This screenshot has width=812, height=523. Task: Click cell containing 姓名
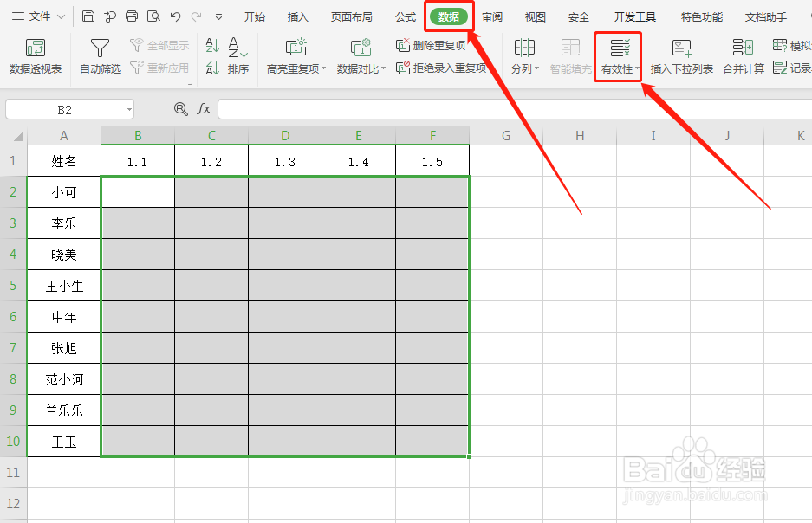64,161
